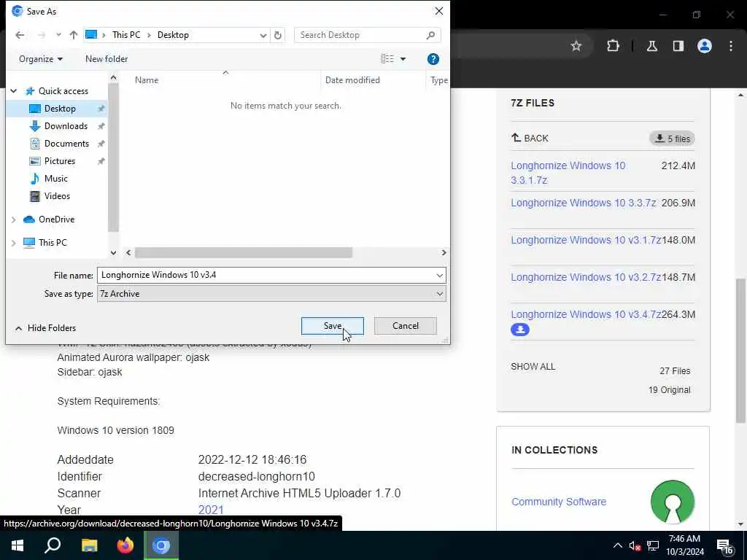747x560 pixels.
Task: Select Documents in navigation pane
Action: 66,144
